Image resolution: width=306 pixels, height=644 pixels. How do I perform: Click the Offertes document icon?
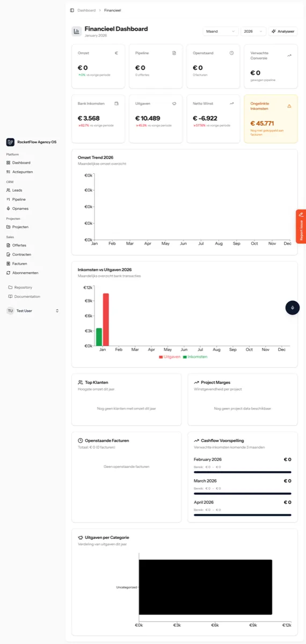[8, 245]
